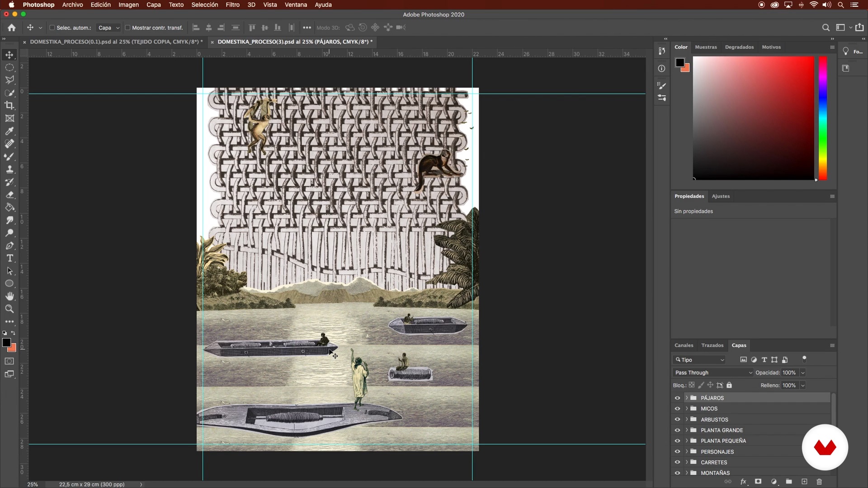The height and width of the screenshot is (488, 868).
Task: Hide the CARRETES layer group
Action: (x=677, y=462)
